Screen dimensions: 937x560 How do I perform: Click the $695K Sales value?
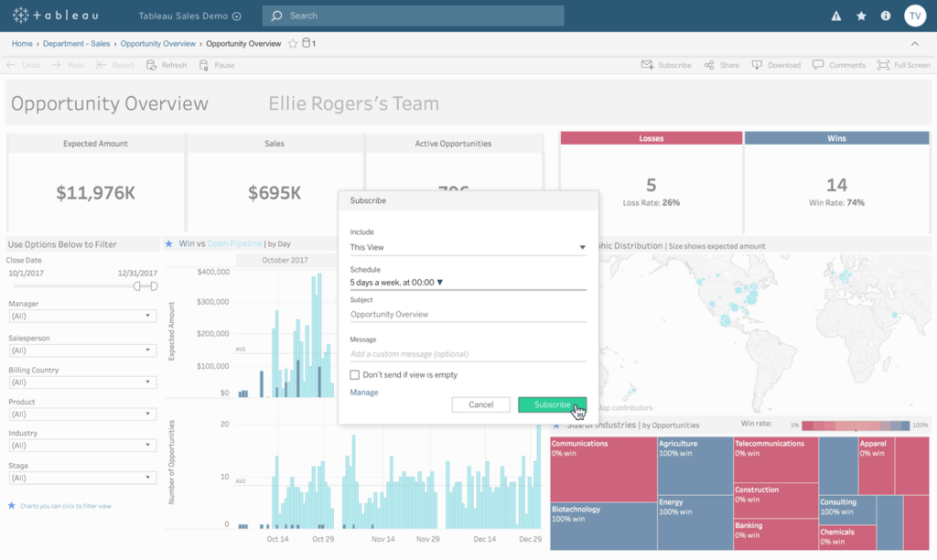(275, 193)
